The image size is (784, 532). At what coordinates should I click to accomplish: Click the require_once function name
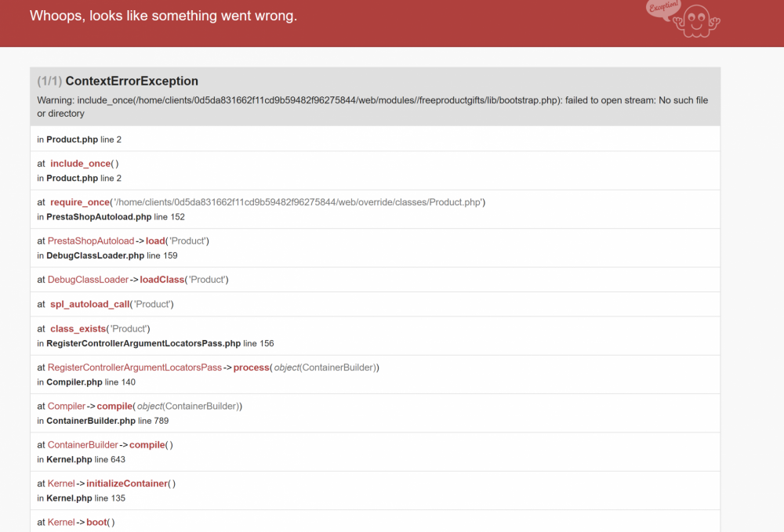[x=80, y=202]
